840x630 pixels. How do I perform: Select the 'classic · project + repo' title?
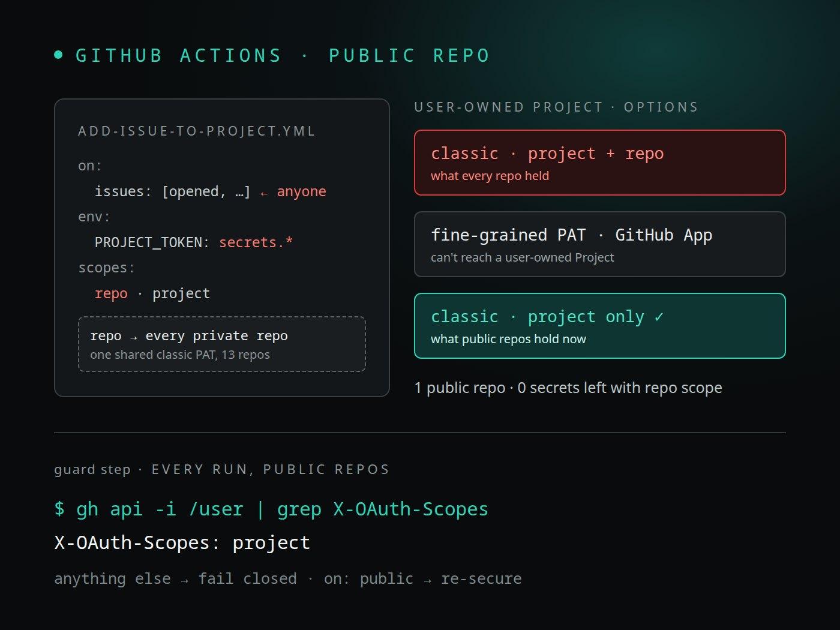547,154
